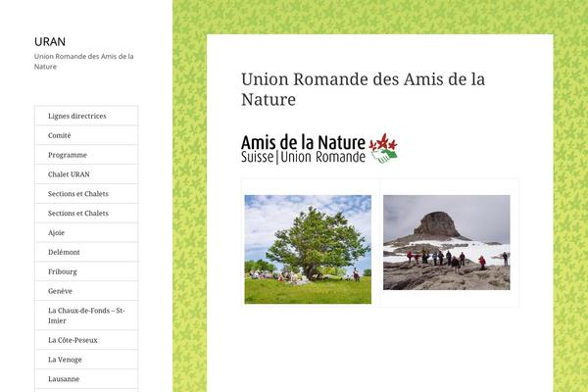Open the URAN site title link

click(x=50, y=41)
